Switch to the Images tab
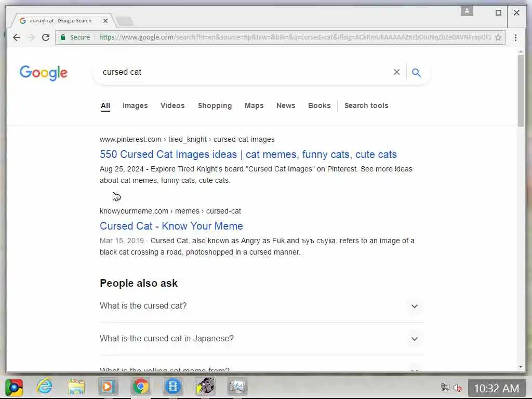This screenshot has width=532, height=399. tap(135, 105)
